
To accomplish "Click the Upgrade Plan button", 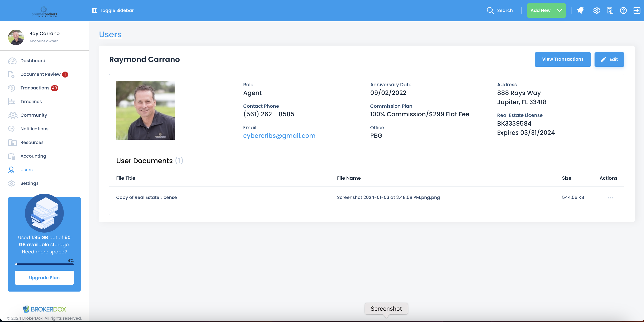I will [44, 277].
